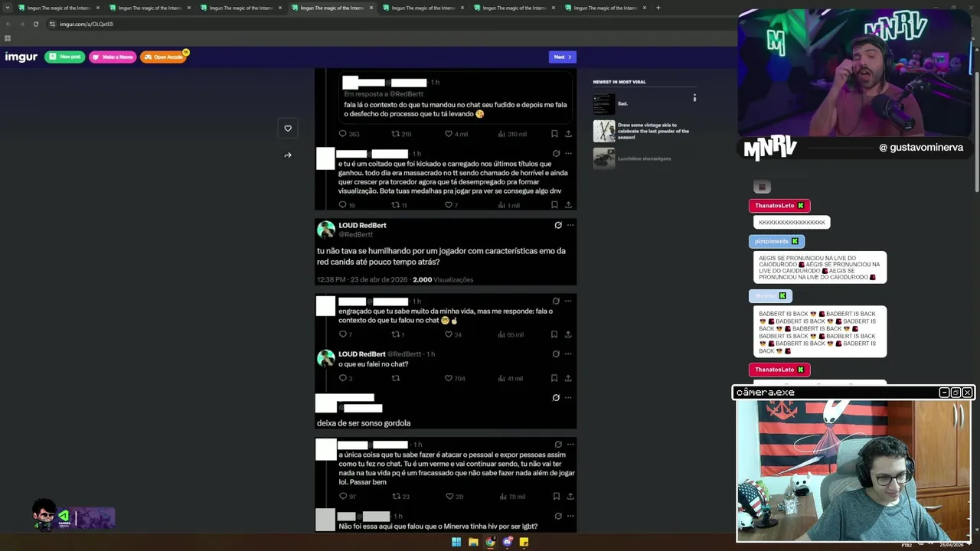This screenshot has height=551, width=980.
Task: Share the post with the arrow icon
Action: tap(288, 155)
